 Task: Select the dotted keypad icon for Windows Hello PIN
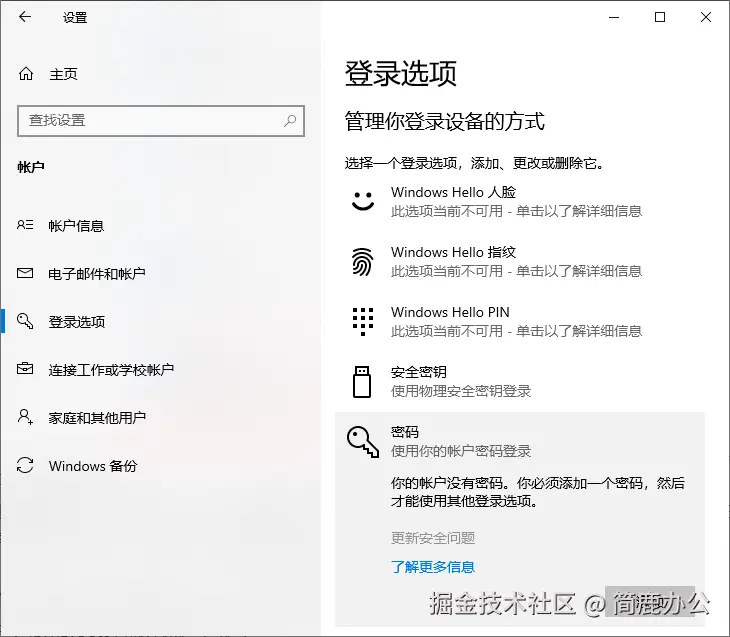(363, 321)
